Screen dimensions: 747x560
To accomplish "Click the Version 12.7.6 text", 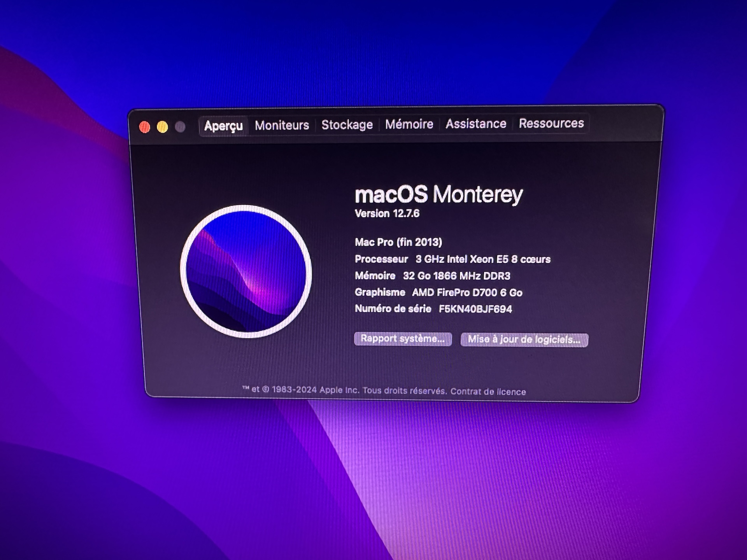I will pos(387,213).
